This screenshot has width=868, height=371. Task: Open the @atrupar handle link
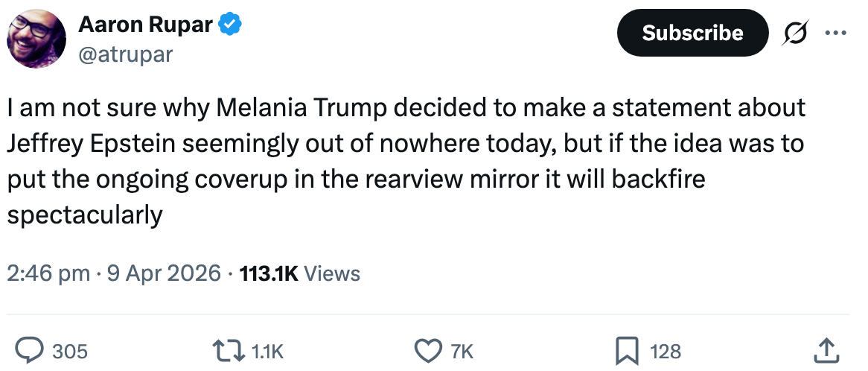125,54
